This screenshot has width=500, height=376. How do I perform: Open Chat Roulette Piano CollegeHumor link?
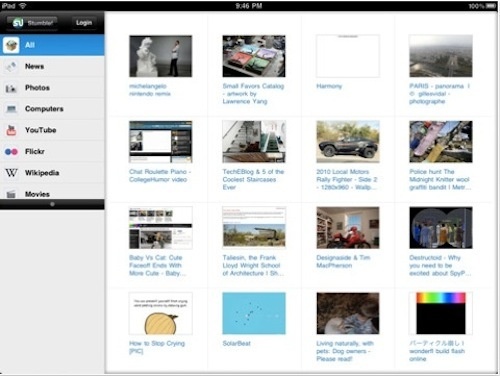point(160,176)
